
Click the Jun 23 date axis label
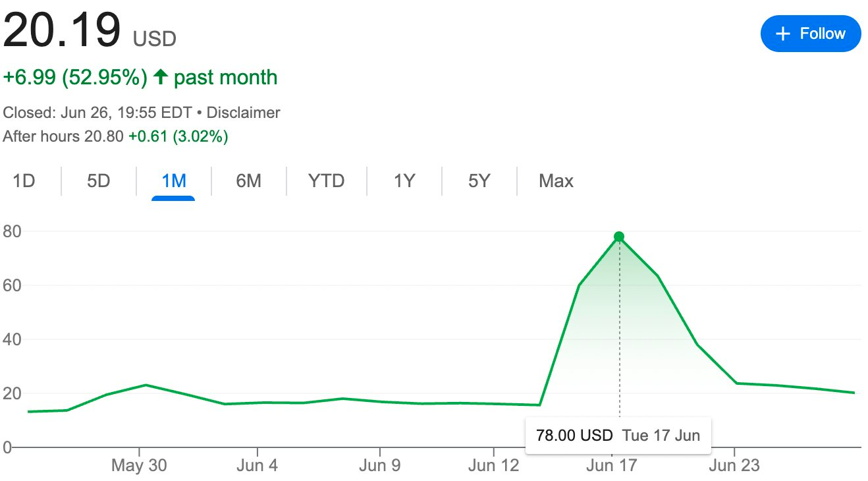[x=735, y=466]
